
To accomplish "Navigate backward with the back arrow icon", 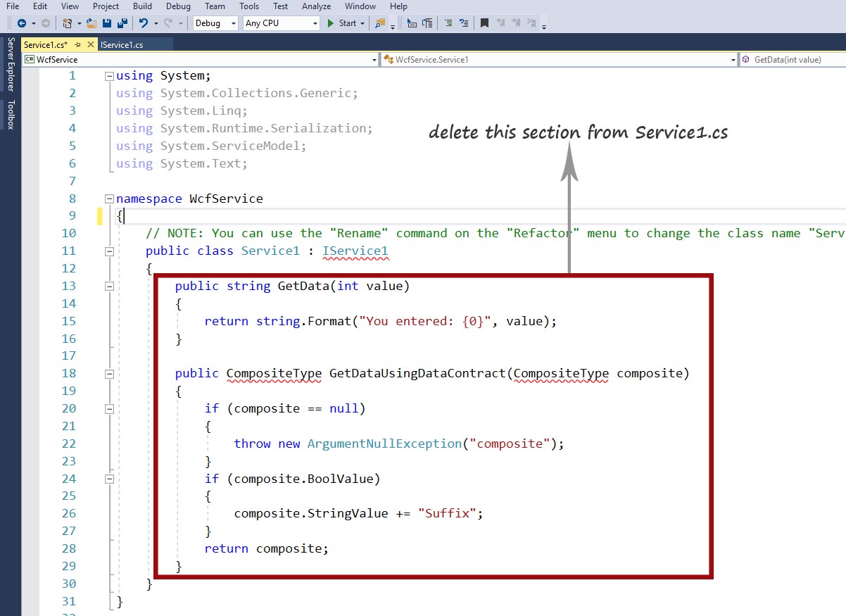I will [x=22, y=23].
